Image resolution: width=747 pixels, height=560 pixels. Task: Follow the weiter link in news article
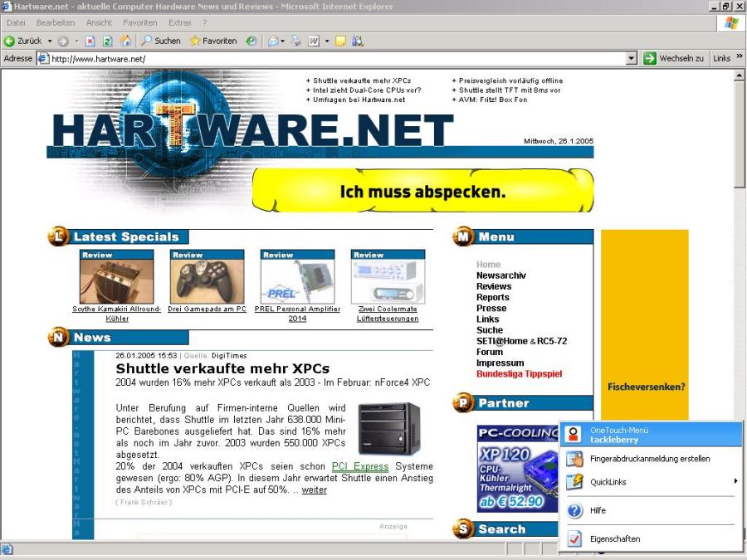tap(315, 489)
